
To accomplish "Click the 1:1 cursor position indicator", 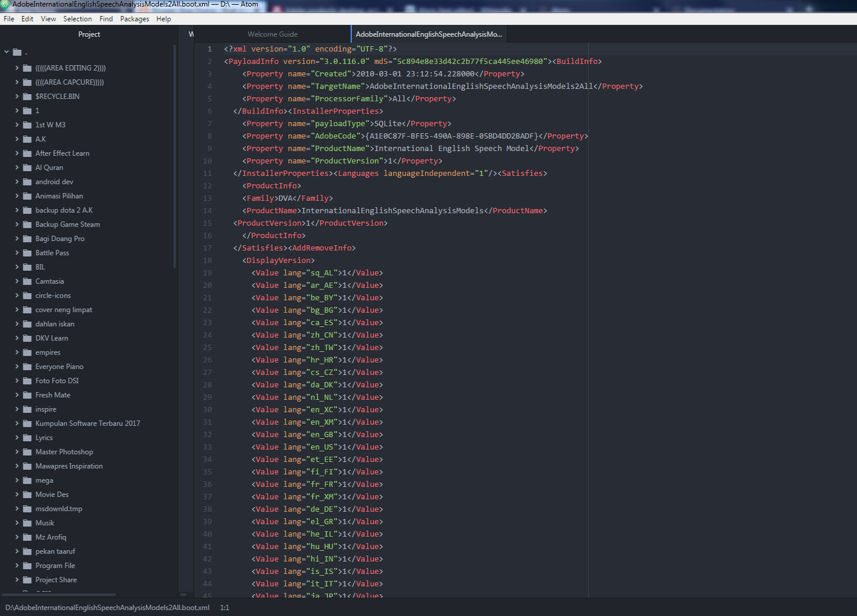I will point(224,608).
